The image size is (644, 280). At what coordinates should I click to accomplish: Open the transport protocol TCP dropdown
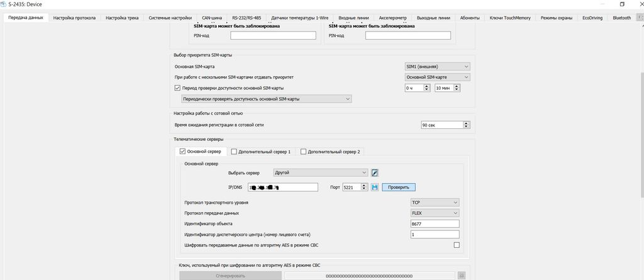tap(435, 202)
